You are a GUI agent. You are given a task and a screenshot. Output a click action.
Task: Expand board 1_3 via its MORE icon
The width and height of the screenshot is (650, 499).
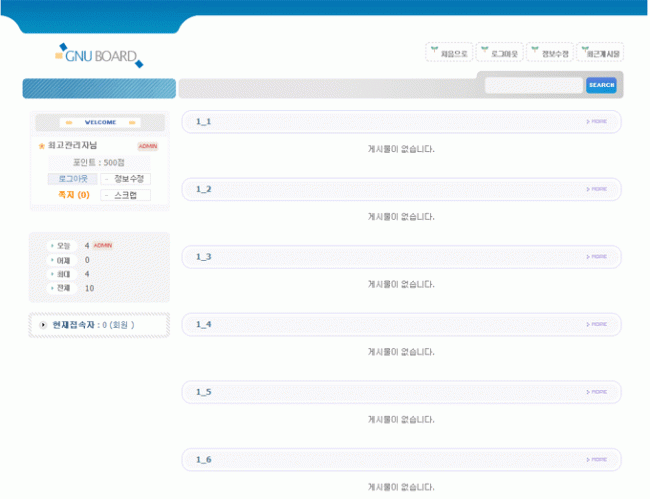coord(596,257)
